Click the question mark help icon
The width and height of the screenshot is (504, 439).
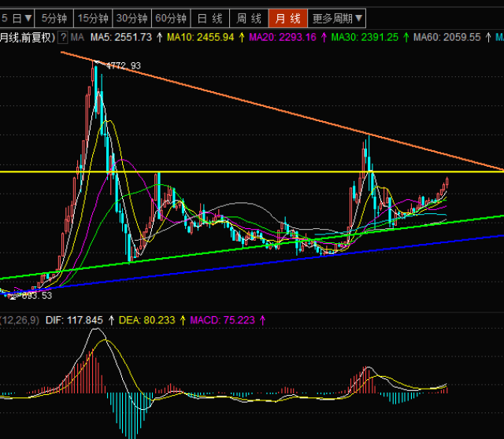coord(63,38)
